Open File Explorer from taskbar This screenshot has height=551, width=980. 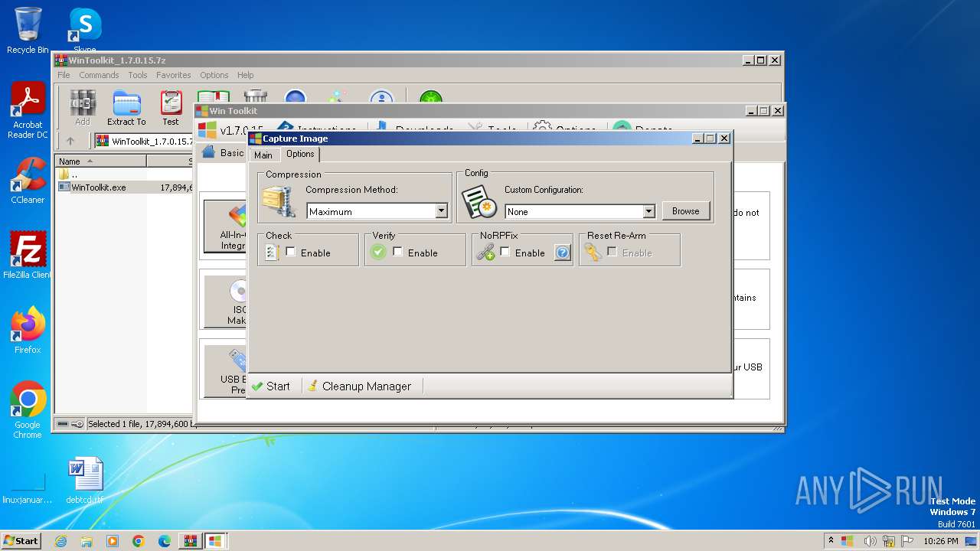click(x=87, y=541)
